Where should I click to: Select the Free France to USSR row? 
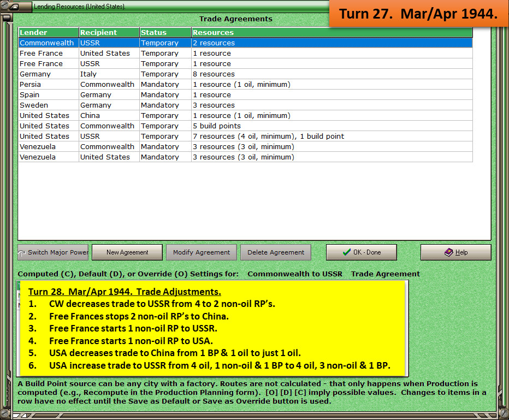tap(245, 63)
